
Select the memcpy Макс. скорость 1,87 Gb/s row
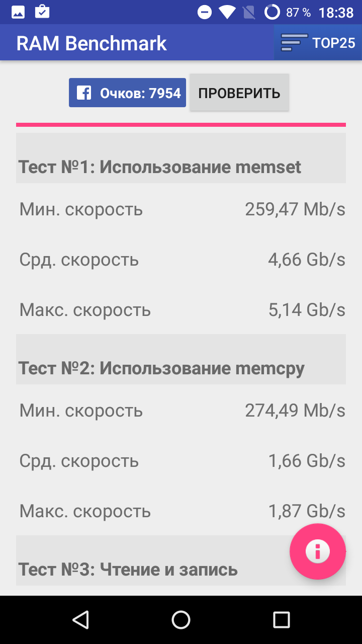click(x=181, y=511)
